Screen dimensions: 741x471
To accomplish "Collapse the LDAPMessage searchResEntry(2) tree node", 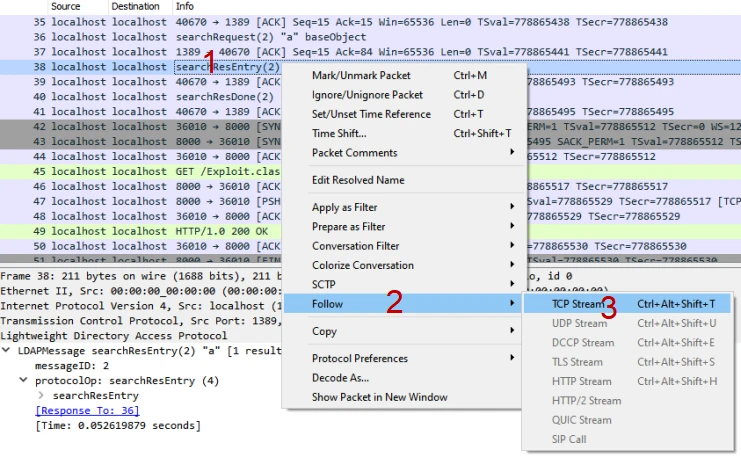I will coord(8,351).
